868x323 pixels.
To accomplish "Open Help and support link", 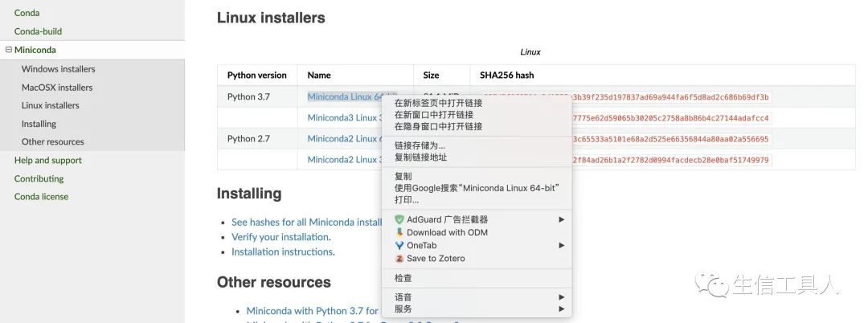I will [x=48, y=161].
